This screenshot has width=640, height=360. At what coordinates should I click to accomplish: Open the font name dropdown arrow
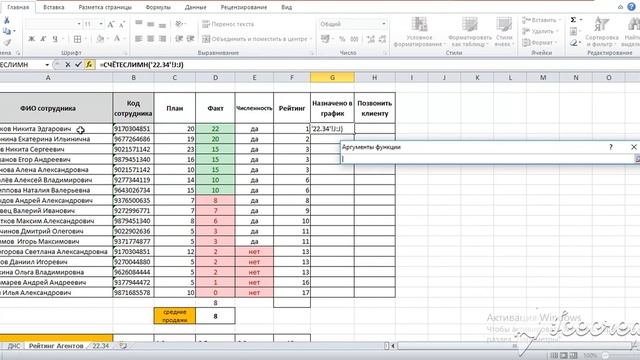pyautogui.click(x=79, y=24)
